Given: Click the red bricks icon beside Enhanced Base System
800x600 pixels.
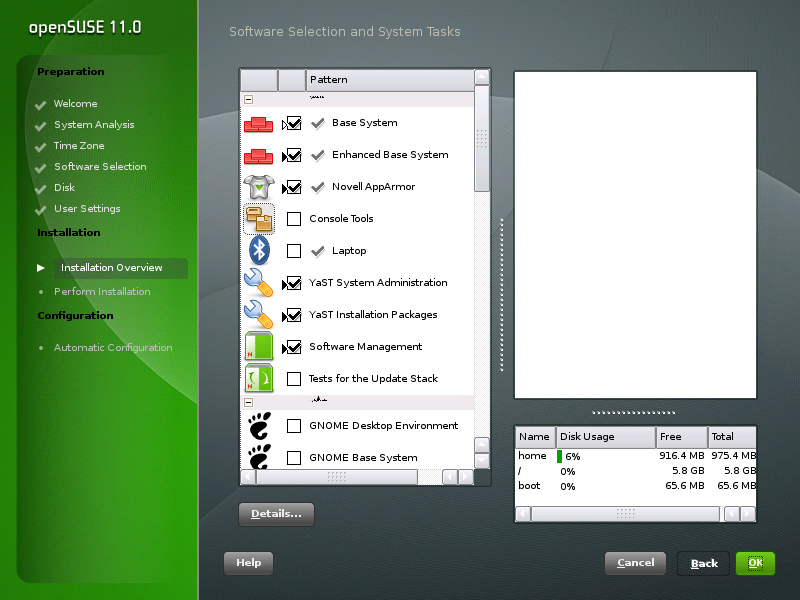Looking at the screenshot, I should (258, 156).
